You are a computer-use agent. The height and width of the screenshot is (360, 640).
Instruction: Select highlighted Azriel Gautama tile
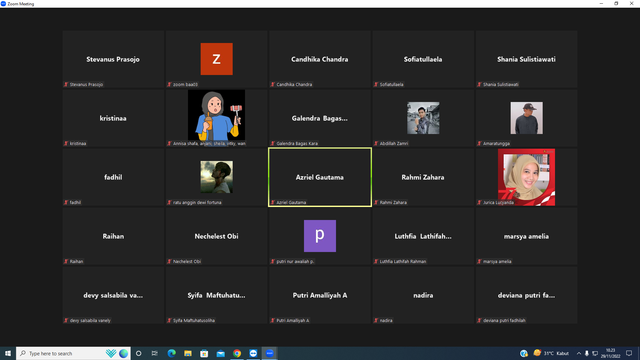(320, 177)
